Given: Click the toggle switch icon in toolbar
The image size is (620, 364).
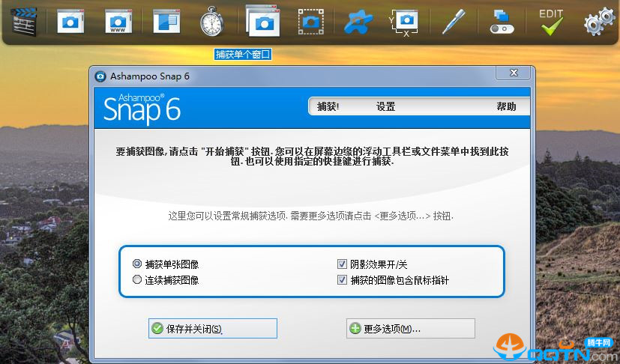Looking at the screenshot, I should (502, 21).
